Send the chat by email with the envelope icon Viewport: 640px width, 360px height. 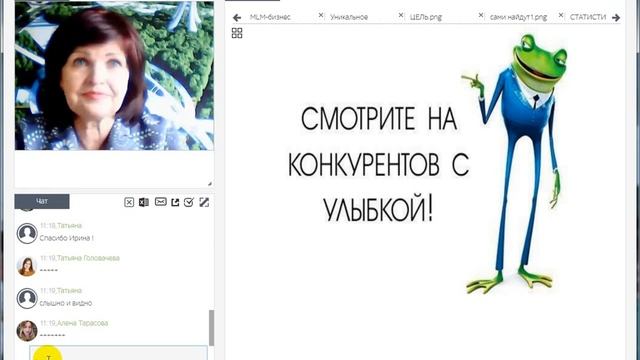tap(160, 202)
